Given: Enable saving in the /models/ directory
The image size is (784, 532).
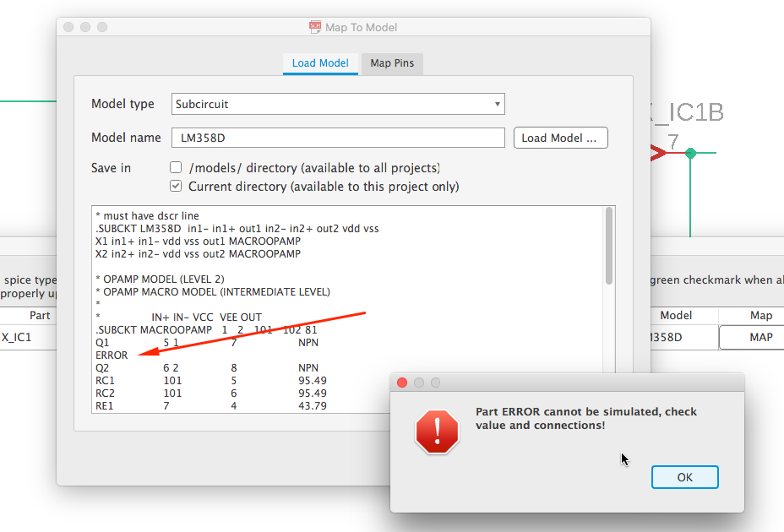Looking at the screenshot, I should coord(176,167).
